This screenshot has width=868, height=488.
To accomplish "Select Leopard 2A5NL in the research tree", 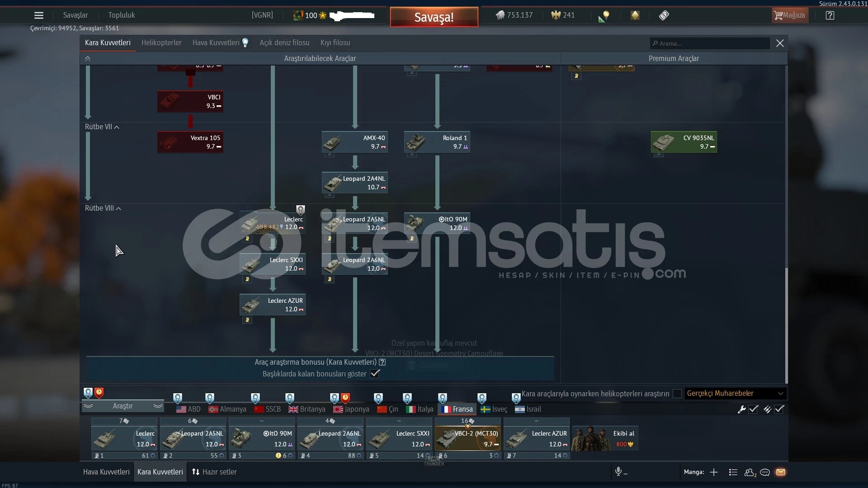I will pos(355,223).
